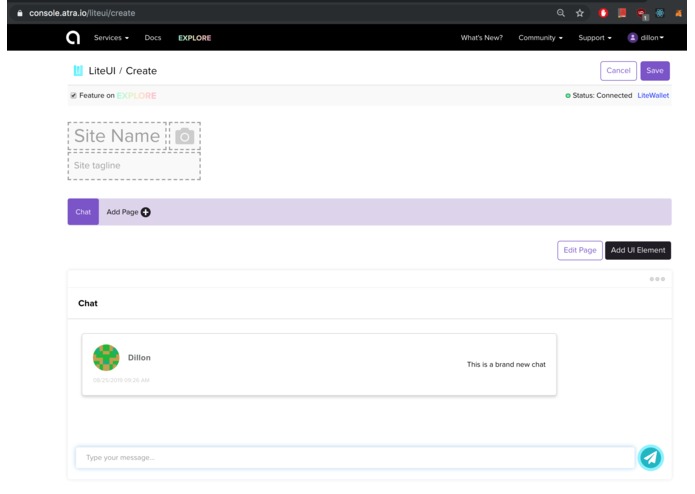Open the Docs page
This screenshot has height=494, width=695.
click(153, 38)
